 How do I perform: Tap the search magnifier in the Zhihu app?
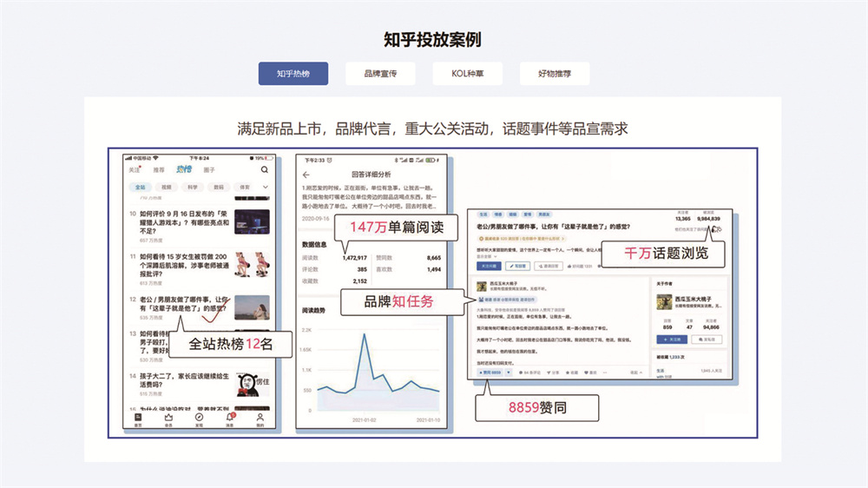(x=265, y=170)
